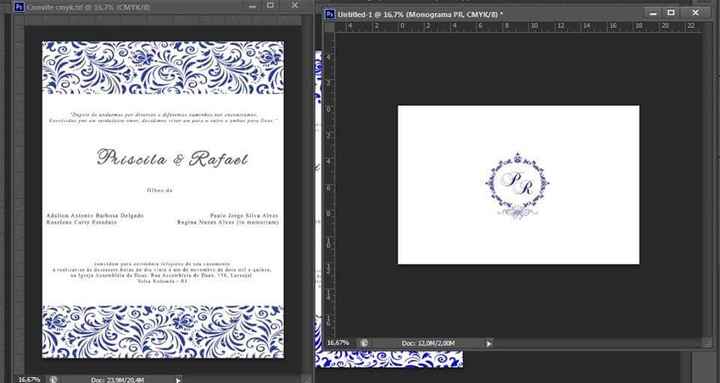Click the zoom percentage field in the Untitled-1 window
This screenshot has height=383, width=720.
[338, 343]
